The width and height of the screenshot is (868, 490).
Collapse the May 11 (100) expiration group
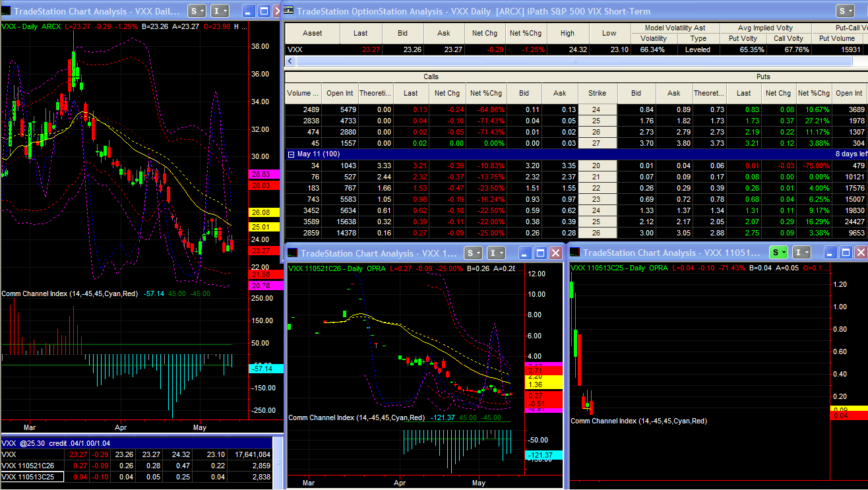pyautogui.click(x=291, y=154)
